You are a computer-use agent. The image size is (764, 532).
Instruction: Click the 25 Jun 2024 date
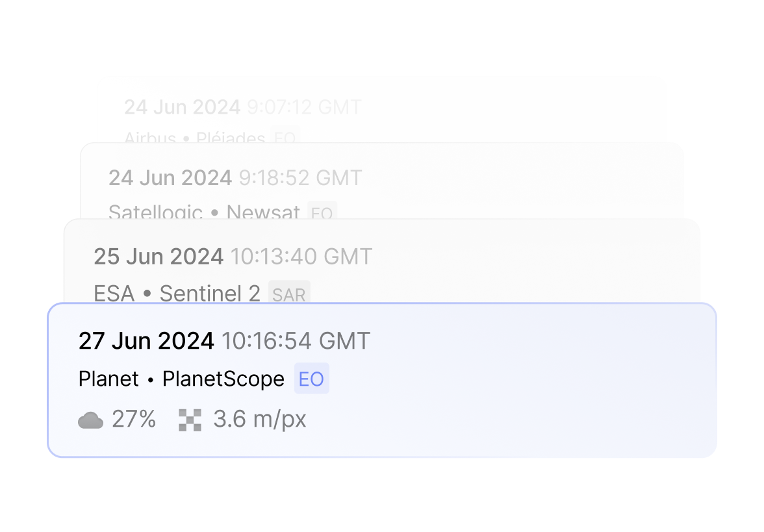(x=159, y=257)
